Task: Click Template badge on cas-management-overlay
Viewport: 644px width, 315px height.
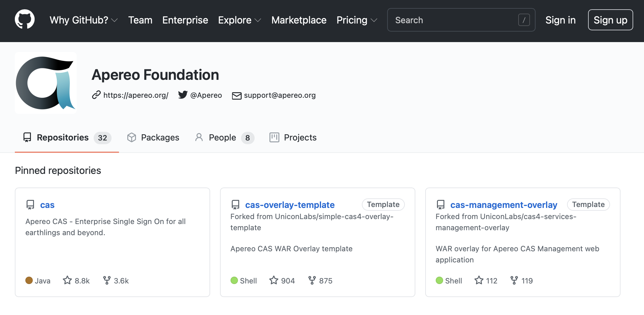Action: [x=588, y=205]
